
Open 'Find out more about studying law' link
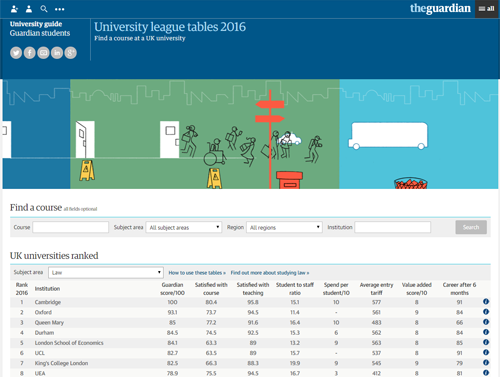point(270,273)
